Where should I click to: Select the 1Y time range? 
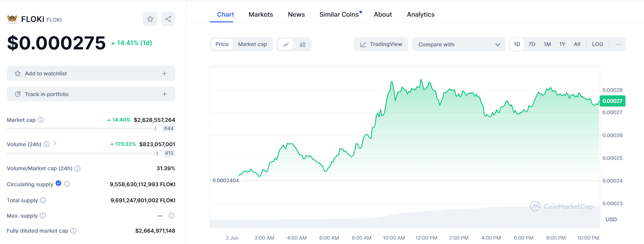tap(562, 44)
